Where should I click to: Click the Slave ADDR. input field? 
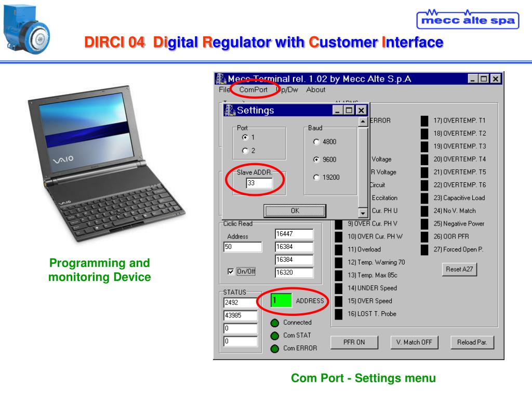(259, 183)
